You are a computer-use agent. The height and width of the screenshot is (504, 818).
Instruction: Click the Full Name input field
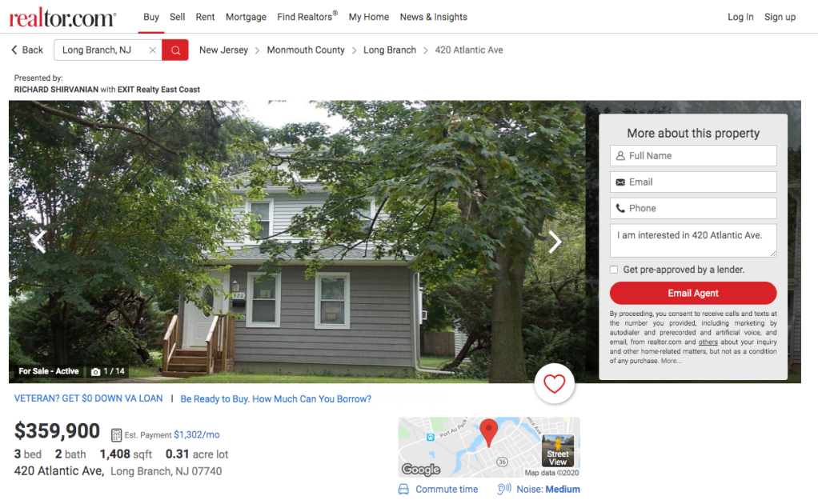693,155
